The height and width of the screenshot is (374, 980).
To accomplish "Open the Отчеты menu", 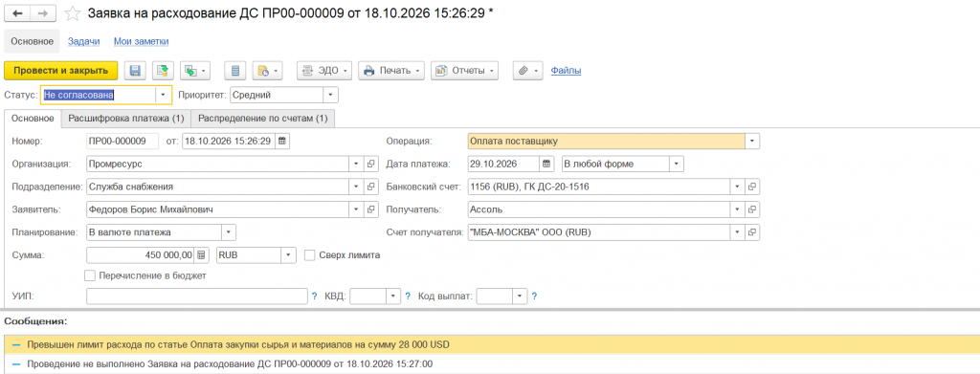I will (464, 71).
